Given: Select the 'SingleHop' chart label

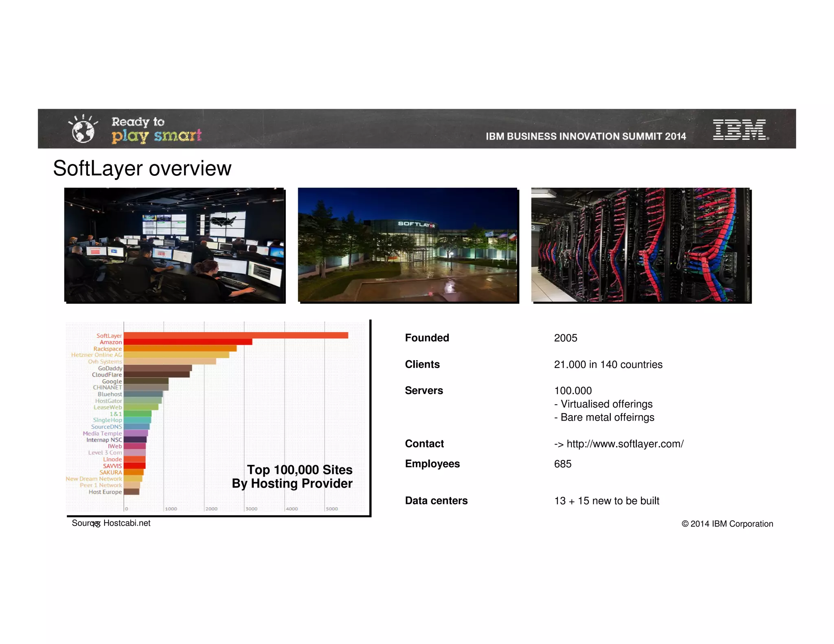Looking at the screenshot, I should [x=108, y=420].
